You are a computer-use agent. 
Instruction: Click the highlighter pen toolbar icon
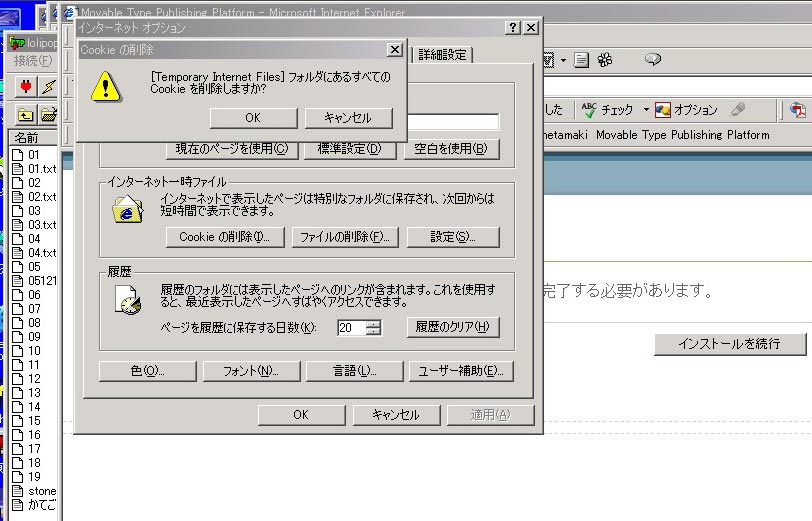click(x=738, y=109)
